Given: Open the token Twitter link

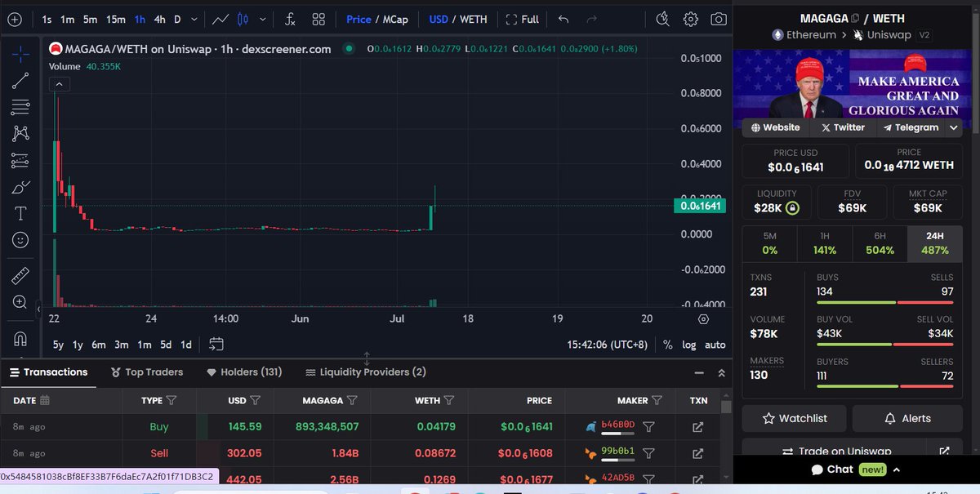Looking at the screenshot, I should (843, 127).
